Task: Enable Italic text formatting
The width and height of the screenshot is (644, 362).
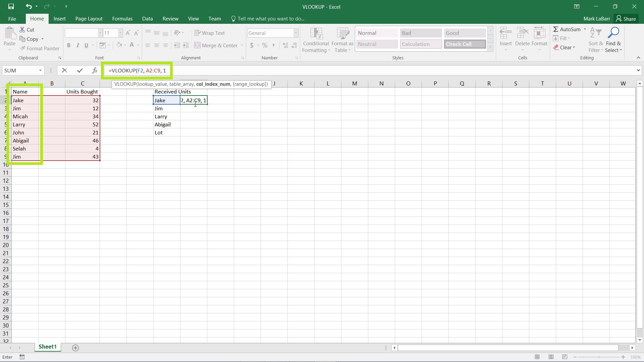Action: (78, 45)
